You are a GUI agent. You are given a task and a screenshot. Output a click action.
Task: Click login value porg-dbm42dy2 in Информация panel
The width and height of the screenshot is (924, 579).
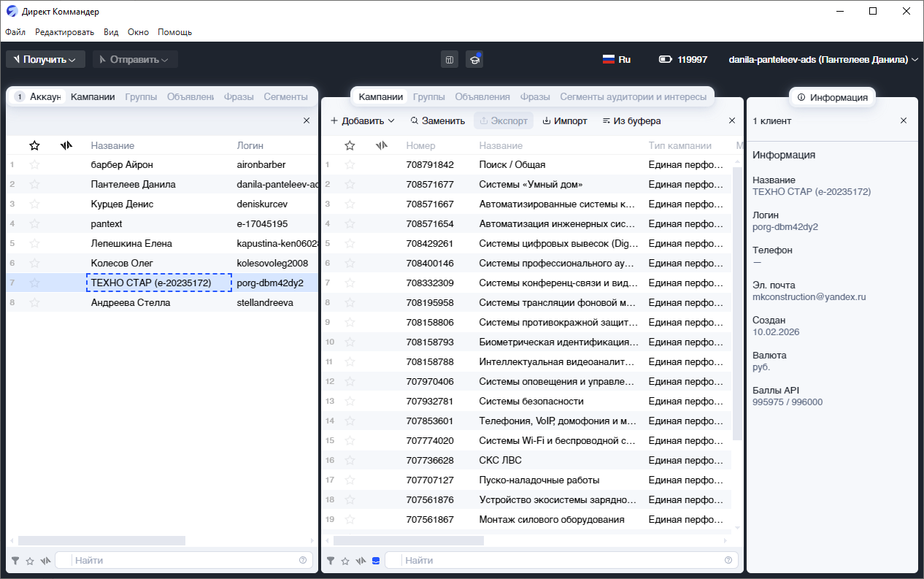(785, 227)
